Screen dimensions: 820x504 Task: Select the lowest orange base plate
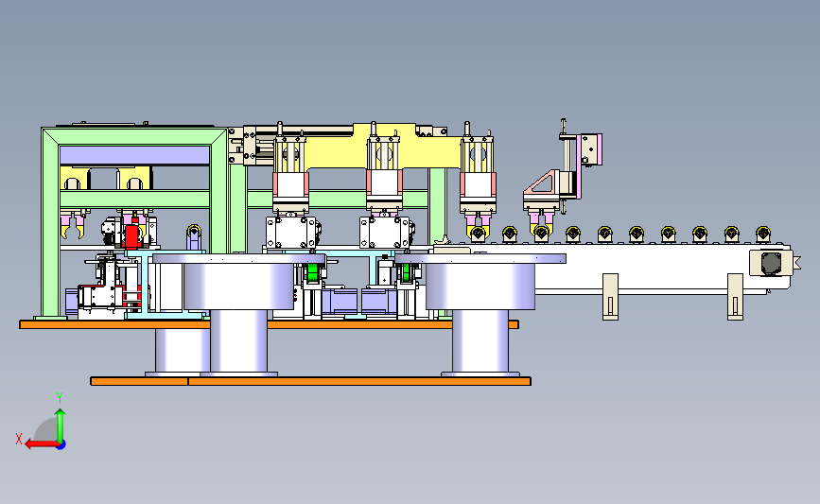click(310, 381)
